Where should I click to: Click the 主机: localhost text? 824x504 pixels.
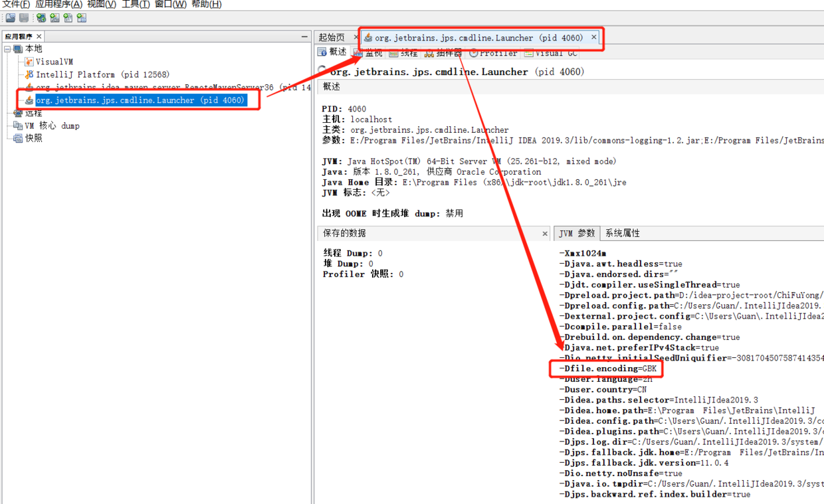(357, 120)
